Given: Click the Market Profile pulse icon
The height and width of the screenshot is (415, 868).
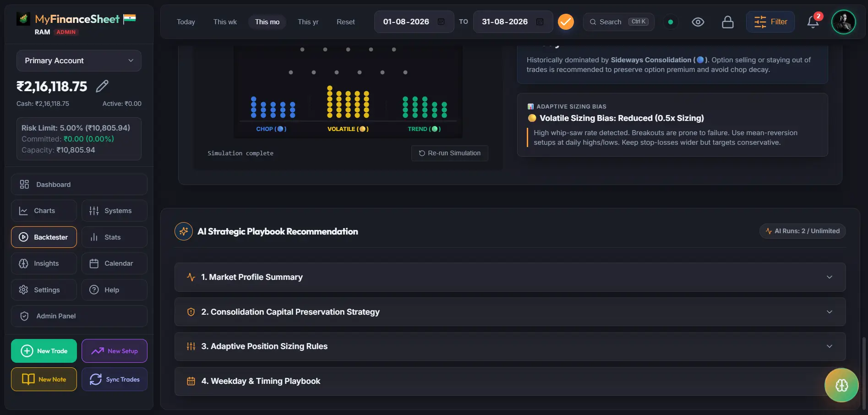Looking at the screenshot, I should point(191,277).
